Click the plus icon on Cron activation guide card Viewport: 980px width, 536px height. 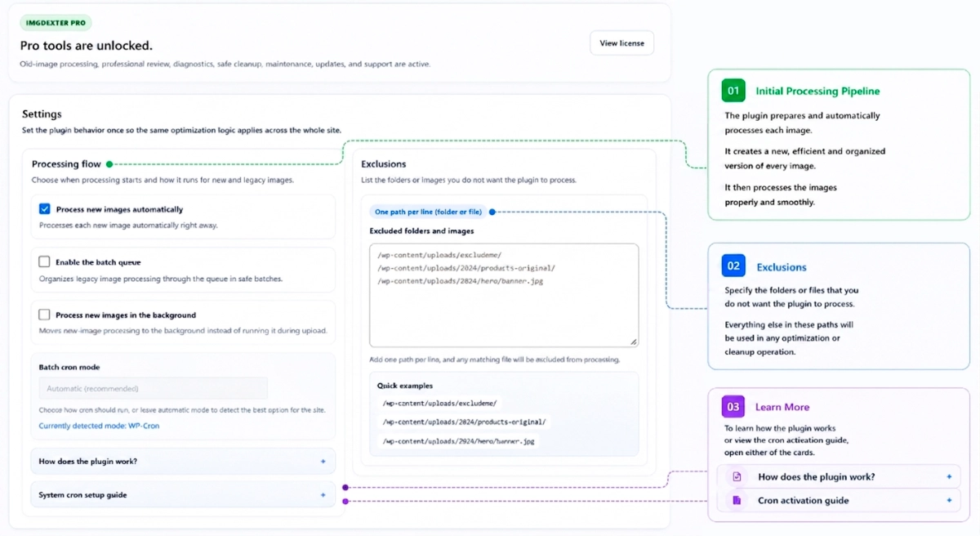pyautogui.click(x=949, y=500)
